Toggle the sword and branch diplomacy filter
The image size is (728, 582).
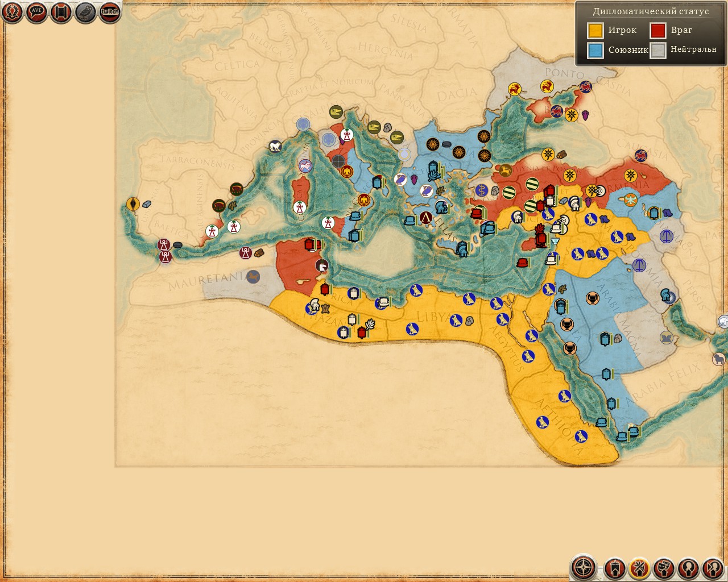pyautogui.click(x=639, y=568)
